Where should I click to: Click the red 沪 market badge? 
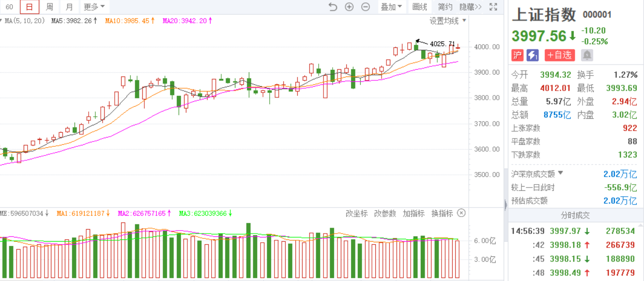[518, 55]
